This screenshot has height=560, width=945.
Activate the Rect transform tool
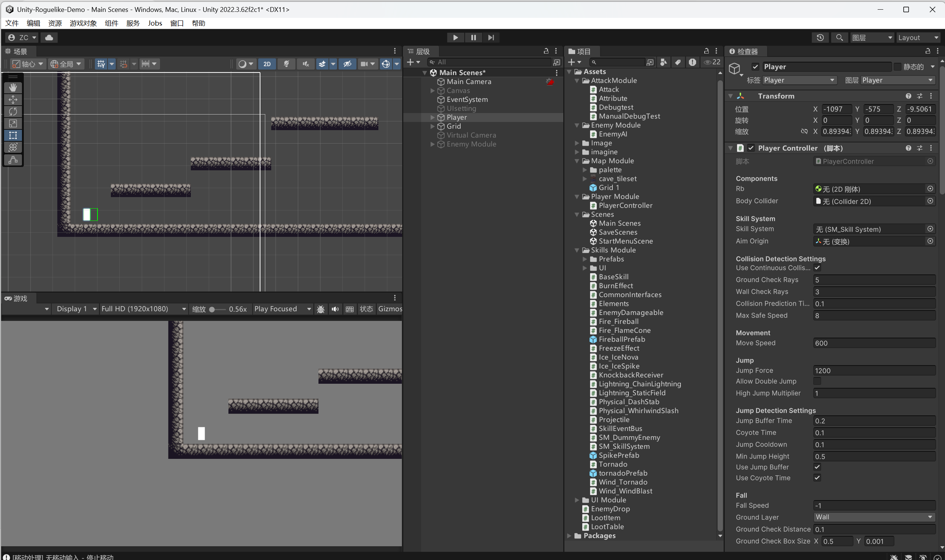click(x=13, y=135)
